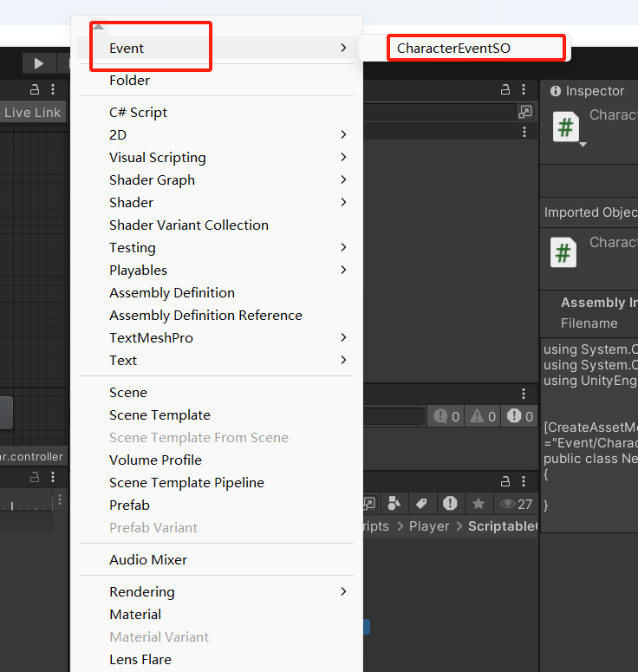The image size is (638, 672).
Task: Click the 'using UnityEng' code line
Action: coord(590,381)
